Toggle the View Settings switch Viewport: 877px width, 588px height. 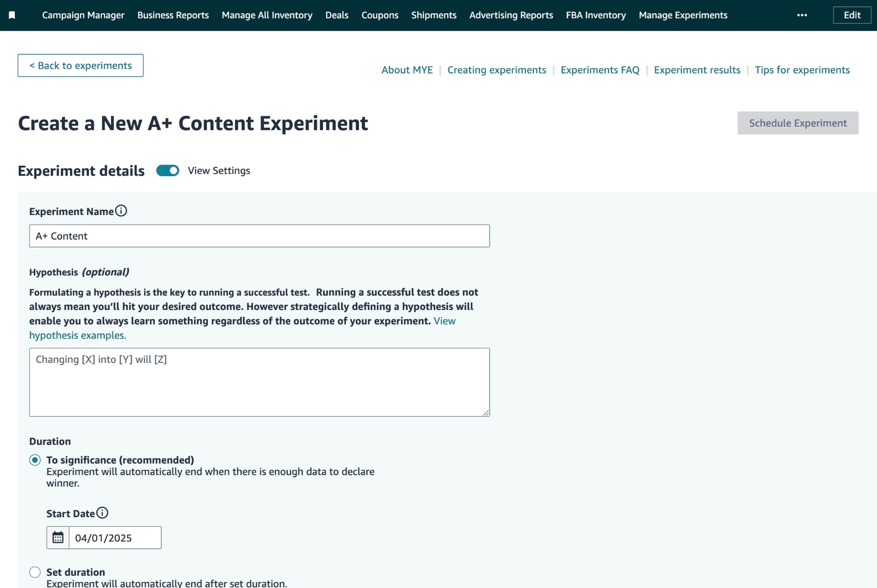tap(168, 171)
